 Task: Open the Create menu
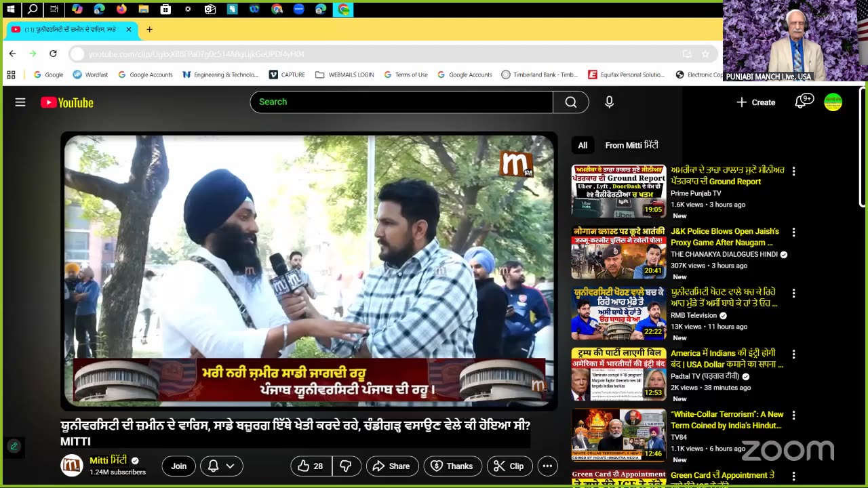(x=755, y=102)
